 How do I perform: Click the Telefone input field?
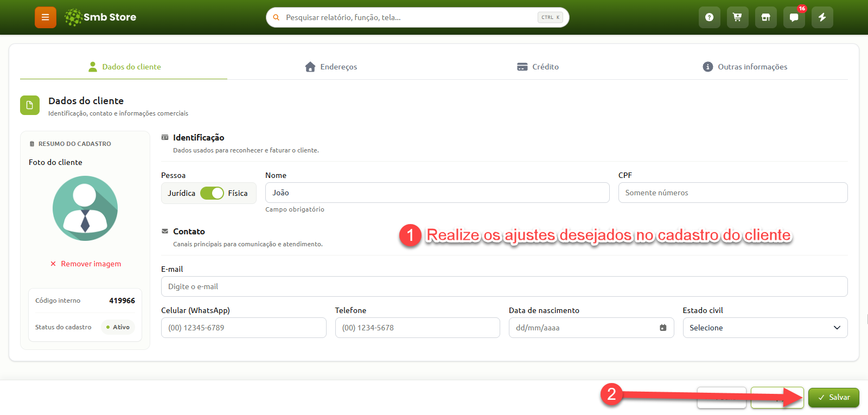click(x=418, y=328)
